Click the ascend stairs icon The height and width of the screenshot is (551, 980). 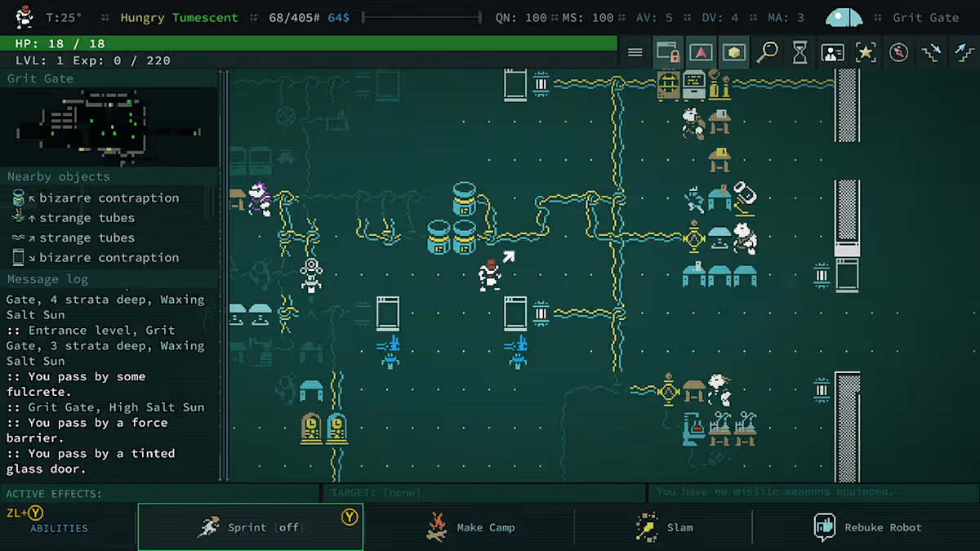(964, 53)
